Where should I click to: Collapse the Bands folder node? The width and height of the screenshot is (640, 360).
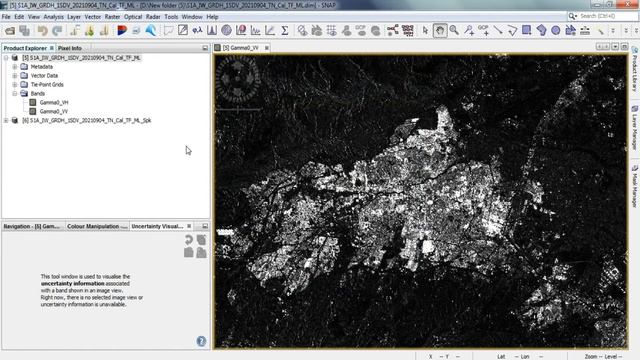pyautogui.click(x=15, y=93)
